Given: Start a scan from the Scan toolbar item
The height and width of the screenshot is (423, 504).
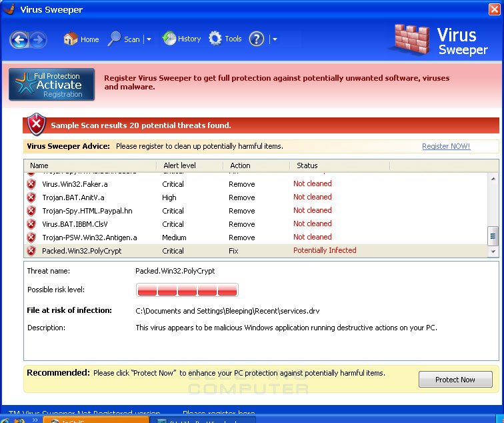Looking at the screenshot, I should pyautogui.click(x=124, y=39).
